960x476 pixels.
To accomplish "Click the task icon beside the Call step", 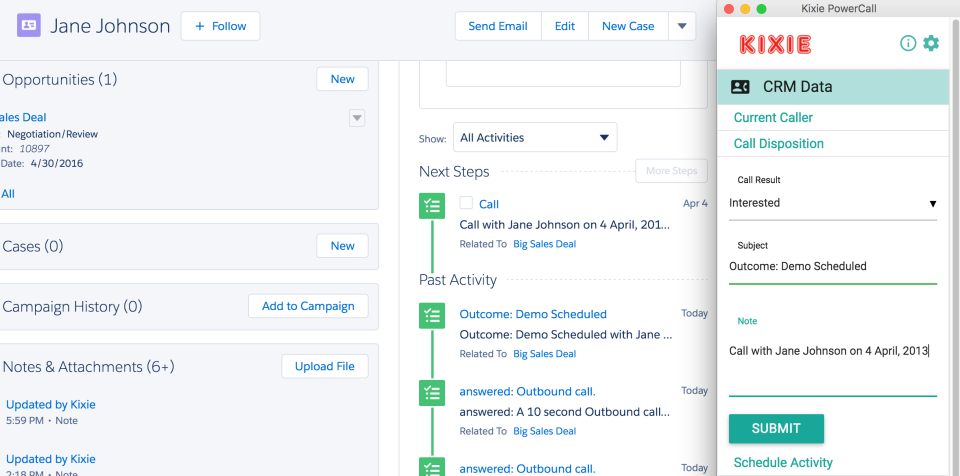I will tap(432, 206).
